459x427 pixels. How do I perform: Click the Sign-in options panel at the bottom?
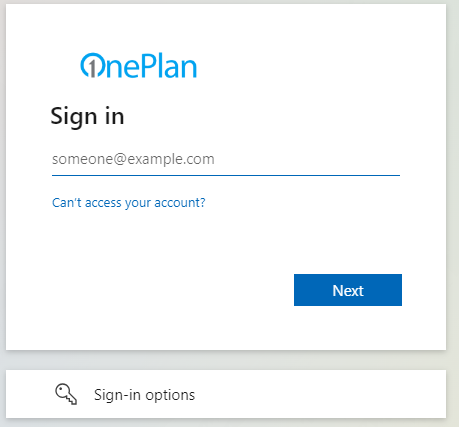coord(226,394)
